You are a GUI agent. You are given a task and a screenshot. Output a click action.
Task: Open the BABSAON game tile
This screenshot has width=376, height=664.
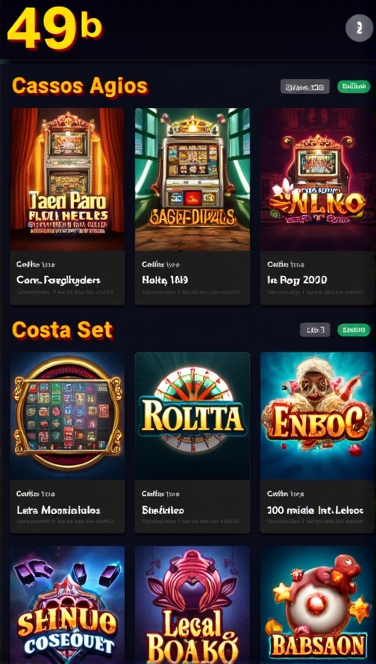pos(318,605)
